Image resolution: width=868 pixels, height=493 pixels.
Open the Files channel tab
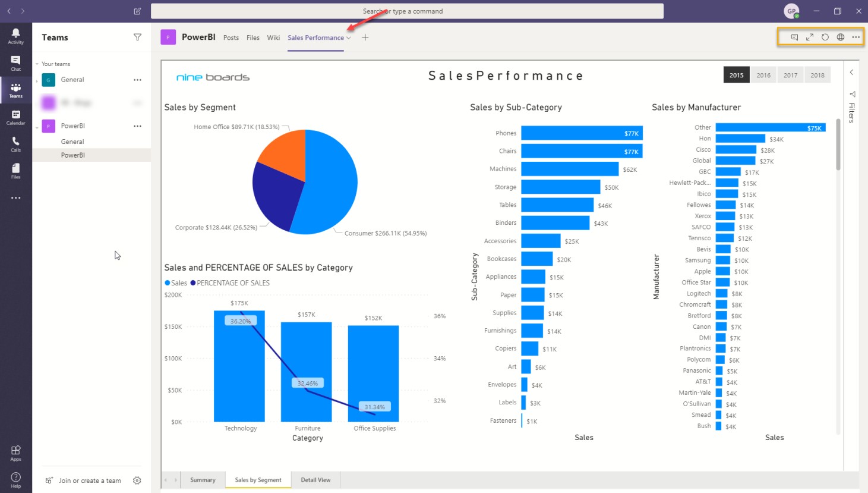pos(253,37)
